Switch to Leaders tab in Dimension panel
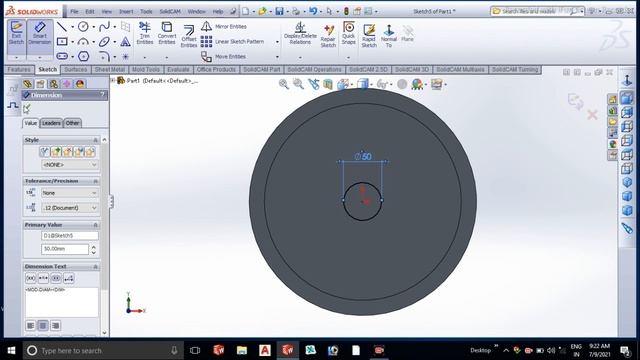 [51, 123]
